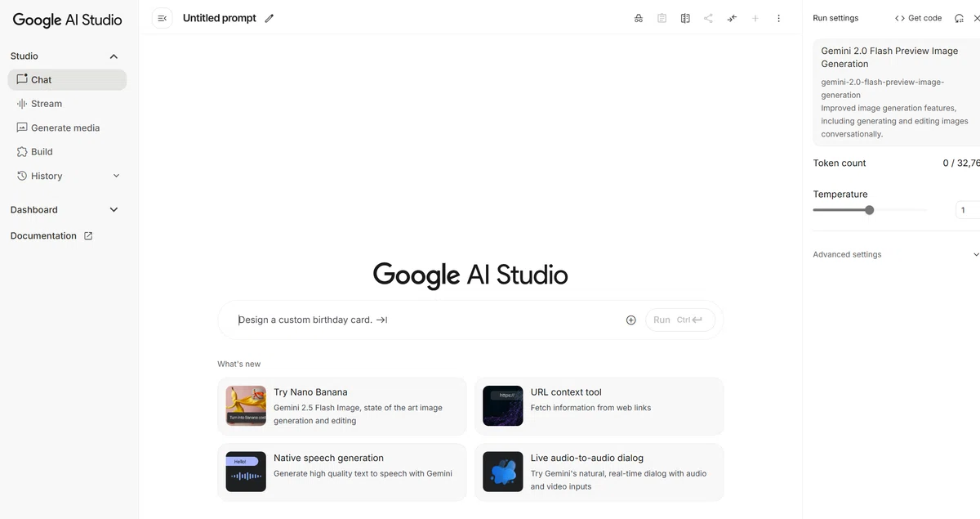Screen dimensions: 980x519
Task: Close the Run settings panel
Action: click(977, 18)
